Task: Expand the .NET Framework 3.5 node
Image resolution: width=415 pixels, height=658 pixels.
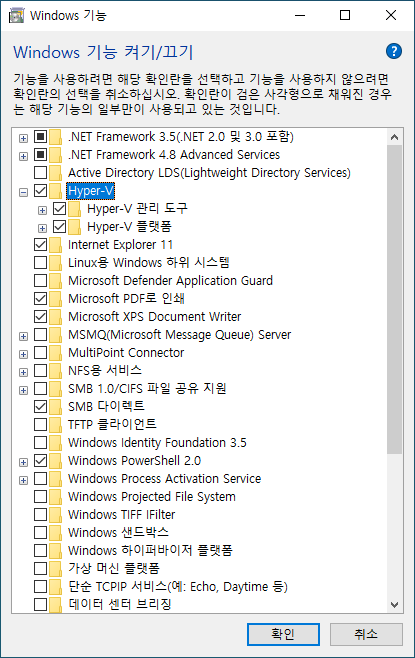Action: pyautogui.click(x=23, y=138)
